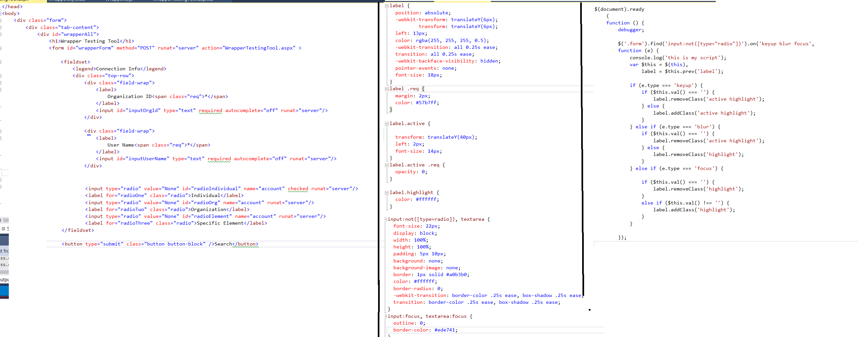This screenshot has height=337, width=868.
Task: Click the "label.addClass('highlight');" line
Action: 694,210
